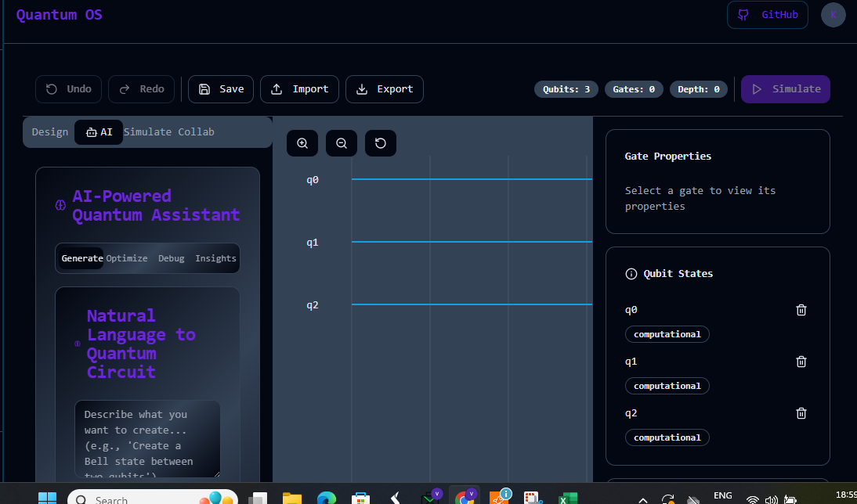Screen dimensions: 857x504
Task: Click the Natural Language to Quantum Circuit heading
Action: 141,344
